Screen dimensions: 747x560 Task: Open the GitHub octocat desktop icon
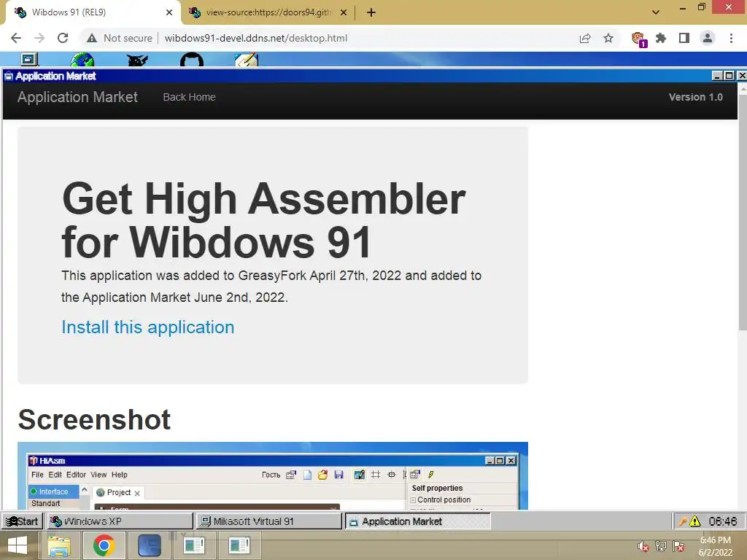pyautogui.click(x=192, y=60)
